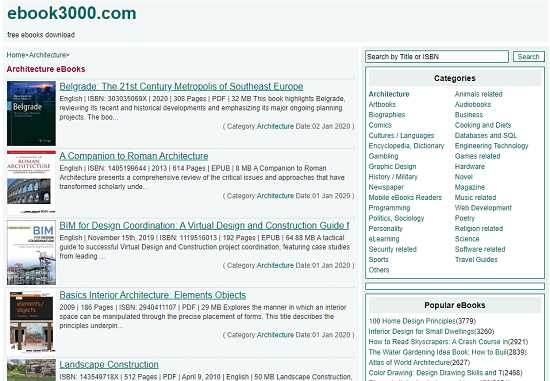Open the BIM for Design Coordination title
The width and height of the screenshot is (550, 381).
pos(204,225)
